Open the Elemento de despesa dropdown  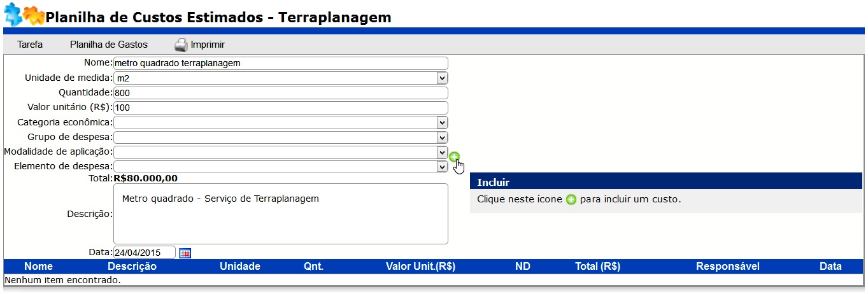point(281,166)
